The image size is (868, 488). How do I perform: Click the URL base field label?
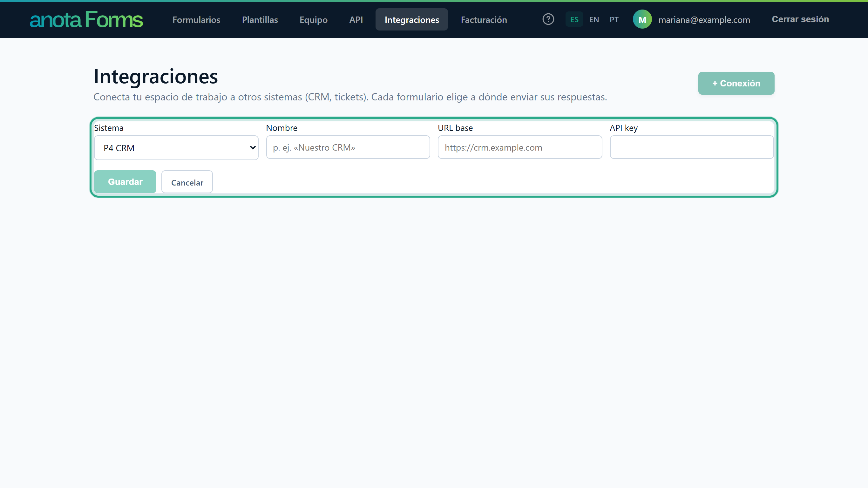pyautogui.click(x=455, y=128)
